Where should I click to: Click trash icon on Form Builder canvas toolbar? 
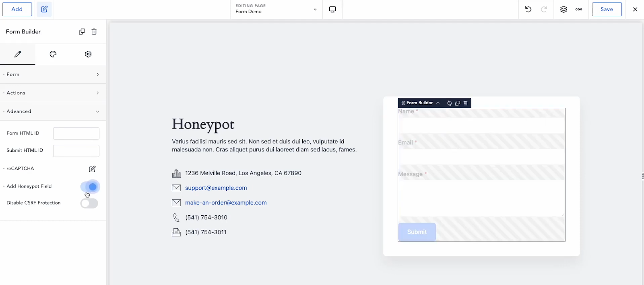[465, 103]
